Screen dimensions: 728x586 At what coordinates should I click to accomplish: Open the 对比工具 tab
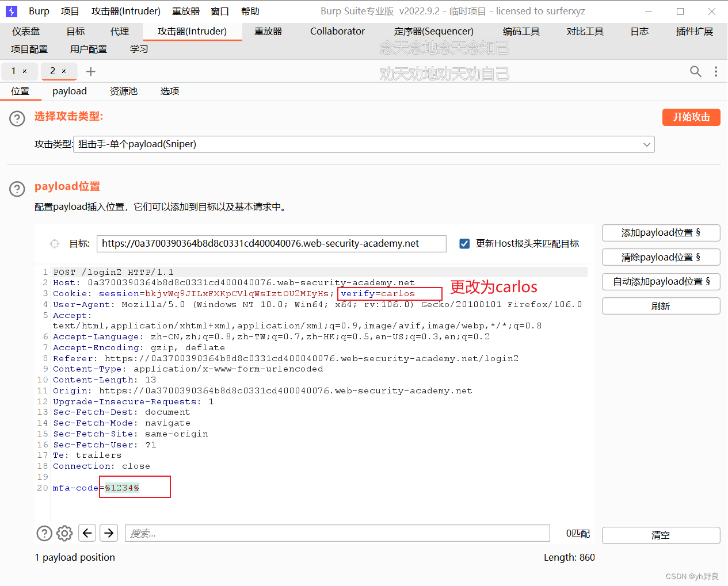click(585, 32)
